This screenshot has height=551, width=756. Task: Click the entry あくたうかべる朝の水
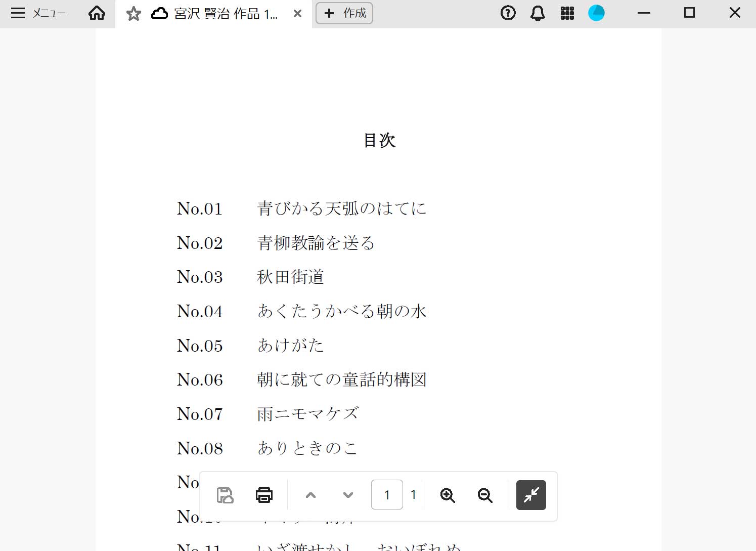(x=342, y=311)
